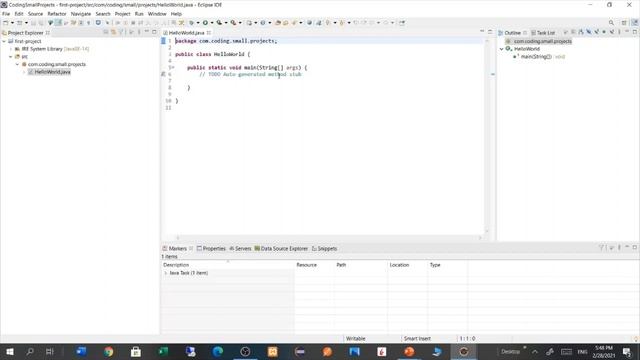Maximize the Project Explorer panel

coord(154,32)
